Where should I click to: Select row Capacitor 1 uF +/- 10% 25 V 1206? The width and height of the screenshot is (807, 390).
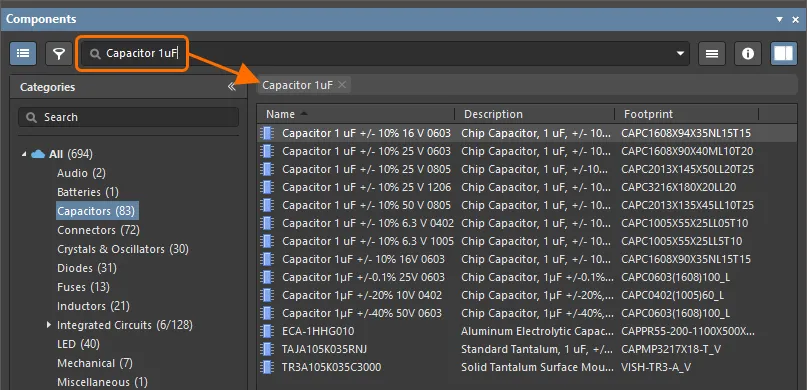pos(527,187)
